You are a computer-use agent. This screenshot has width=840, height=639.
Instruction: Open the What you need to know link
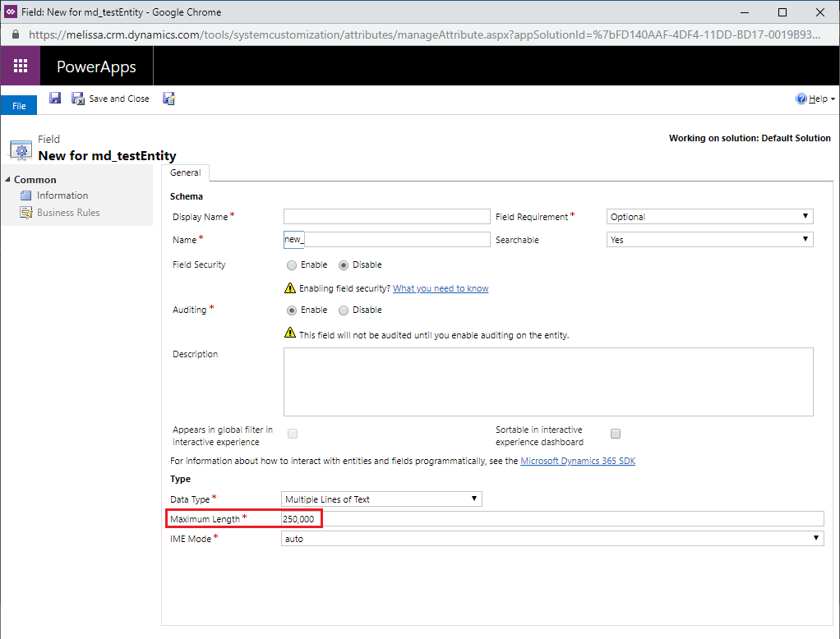click(441, 288)
